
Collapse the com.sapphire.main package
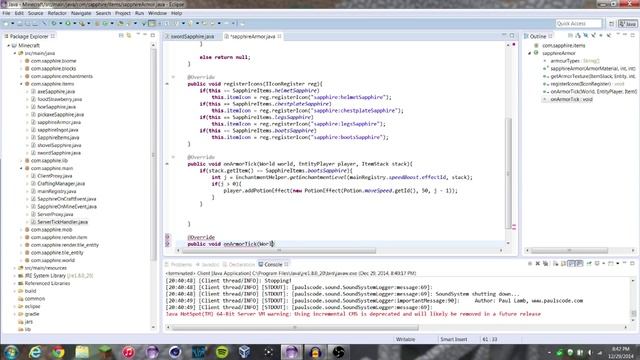21,168
